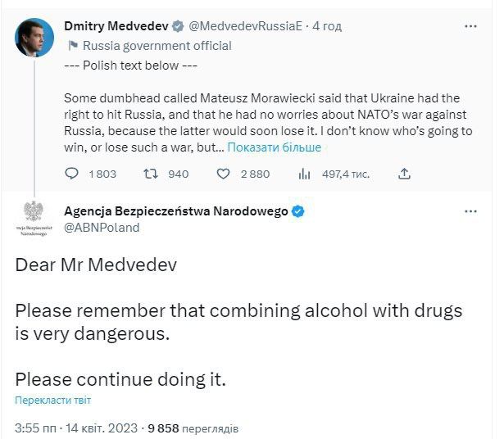Viewport: 504px width, 439px height.
Task: Click the share icon on Medvedev's tweet
Action: coord(403,174)
